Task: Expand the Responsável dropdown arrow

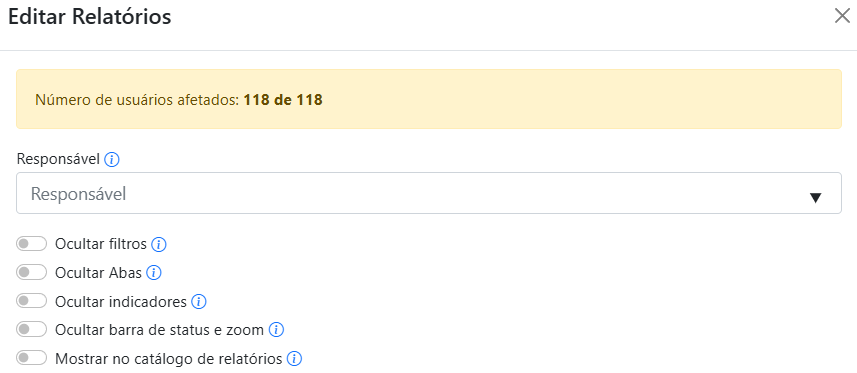Action: pos(815,198)
